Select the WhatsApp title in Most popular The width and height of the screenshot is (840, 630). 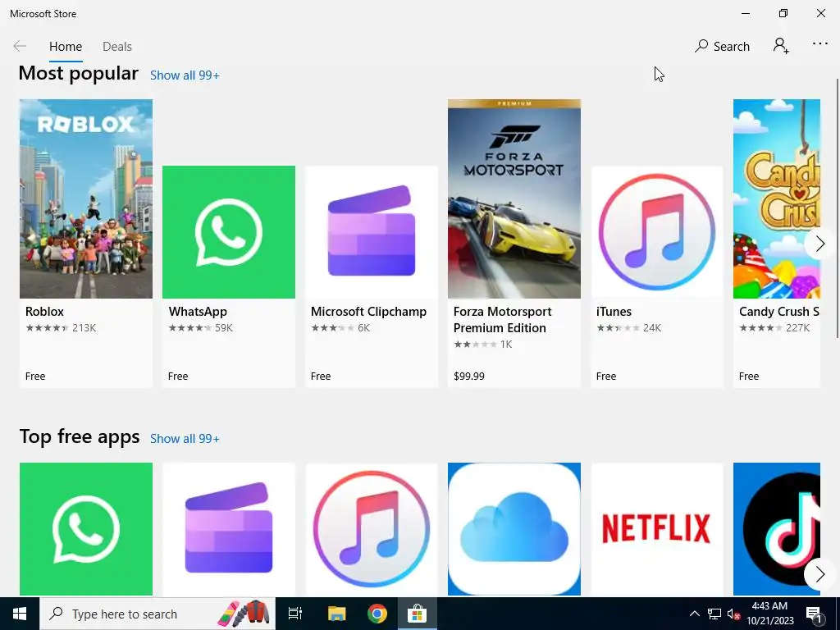(198, 312)
